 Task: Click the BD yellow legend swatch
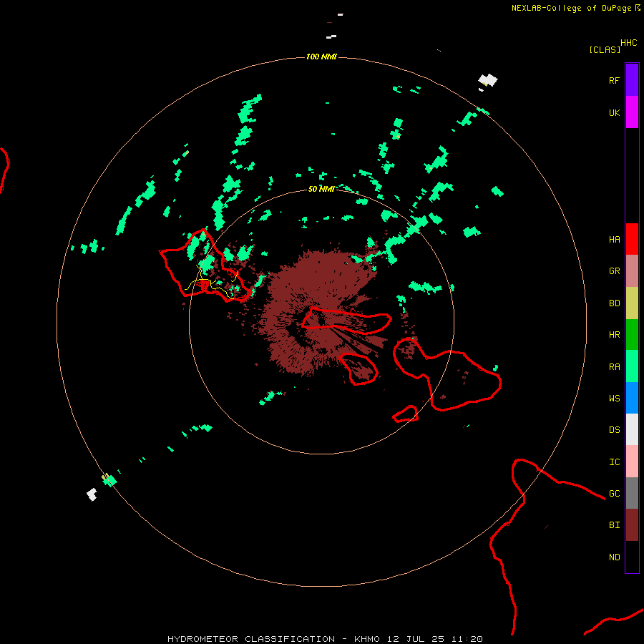(632, 303)
